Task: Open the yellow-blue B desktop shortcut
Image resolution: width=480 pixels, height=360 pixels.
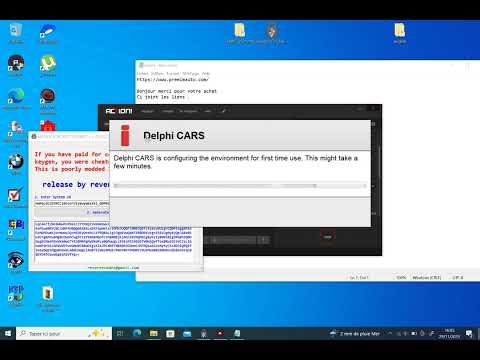Action: 16,228
